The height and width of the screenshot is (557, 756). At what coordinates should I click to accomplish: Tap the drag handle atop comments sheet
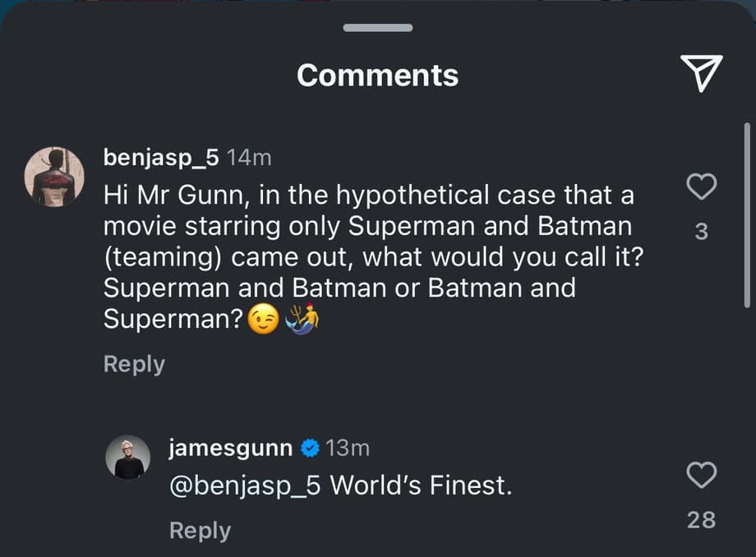point(378,28)
